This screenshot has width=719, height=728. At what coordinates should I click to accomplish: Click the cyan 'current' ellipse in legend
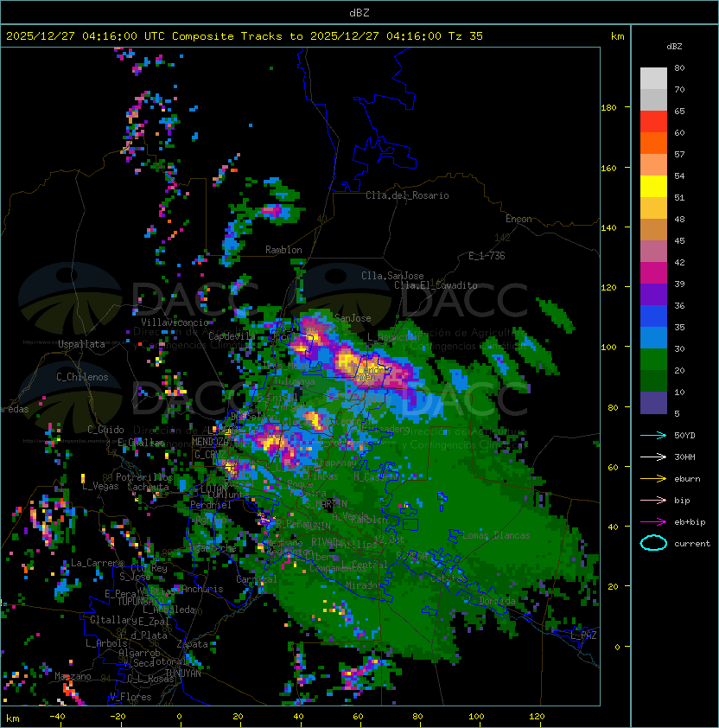click(653, 543)
